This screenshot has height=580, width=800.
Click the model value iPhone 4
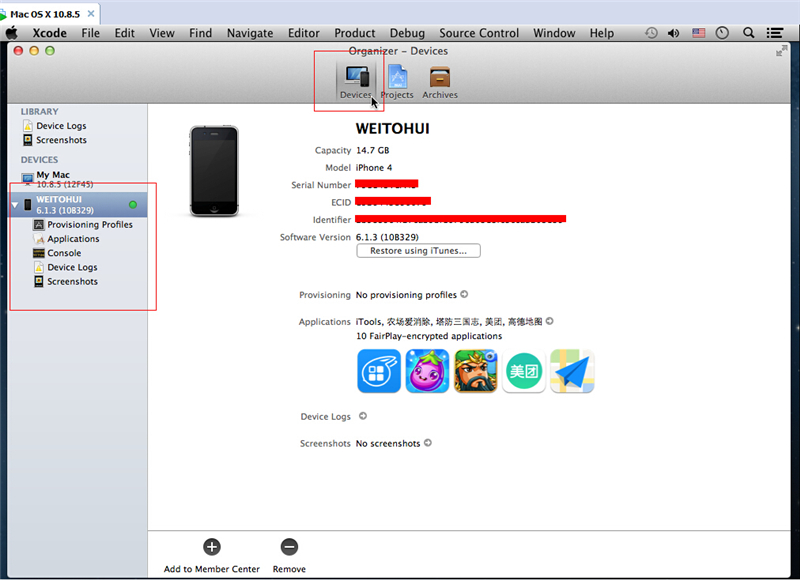pyautogui.click(x=374, y=167)
